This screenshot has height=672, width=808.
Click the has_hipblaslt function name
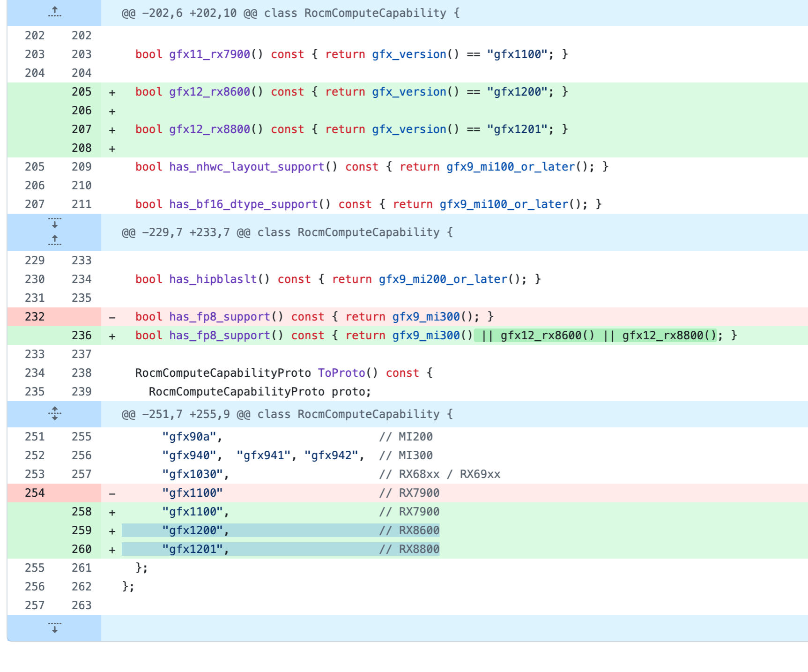pos(213,279)
